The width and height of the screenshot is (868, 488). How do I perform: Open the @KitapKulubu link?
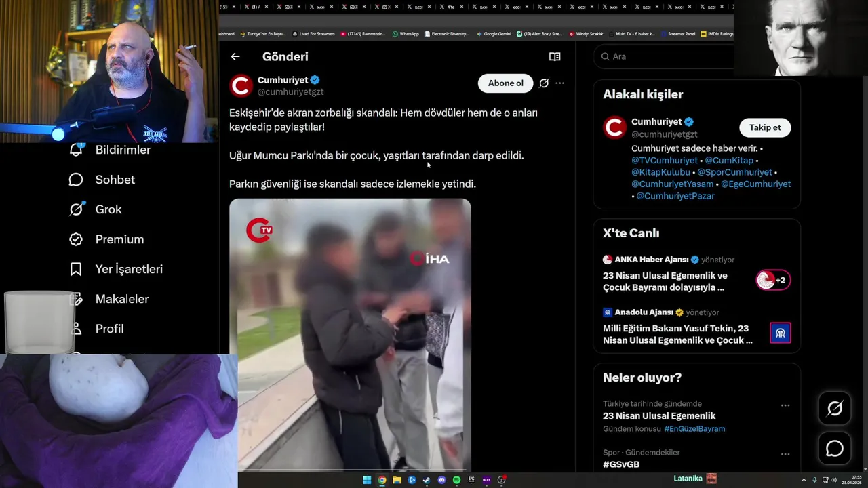(660, 172)
